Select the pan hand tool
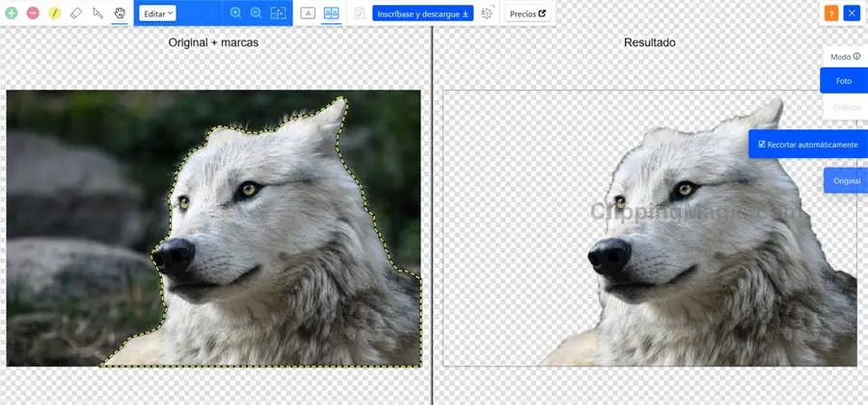The height and width of the screenshot is (405, 868). [x=120, y=13]
